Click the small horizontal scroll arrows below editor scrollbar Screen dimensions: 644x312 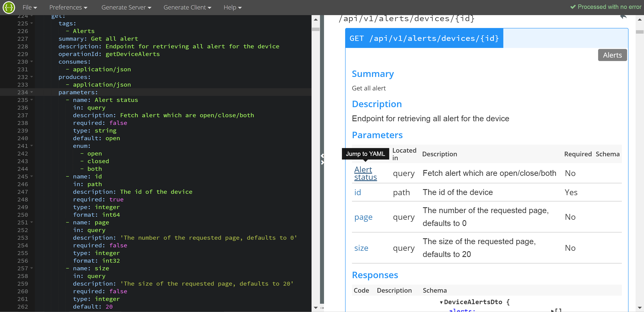point(322,308)
